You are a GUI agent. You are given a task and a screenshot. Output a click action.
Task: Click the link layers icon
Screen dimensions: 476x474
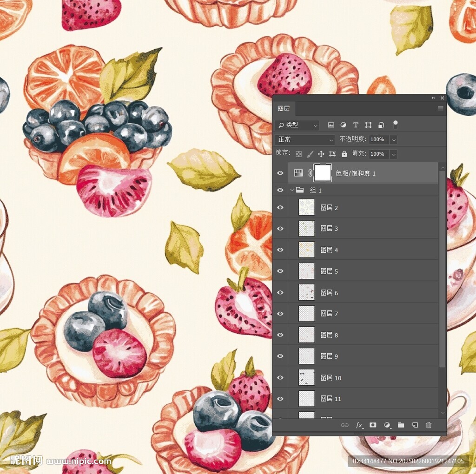(x=344, y=425)
